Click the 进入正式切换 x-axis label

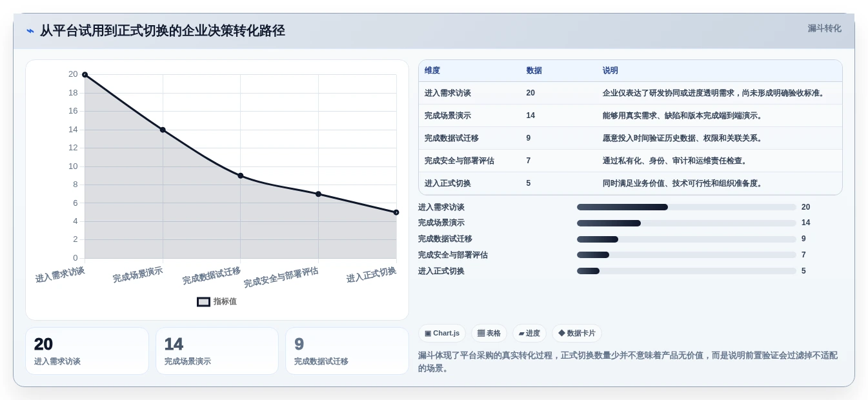point(371,275)
